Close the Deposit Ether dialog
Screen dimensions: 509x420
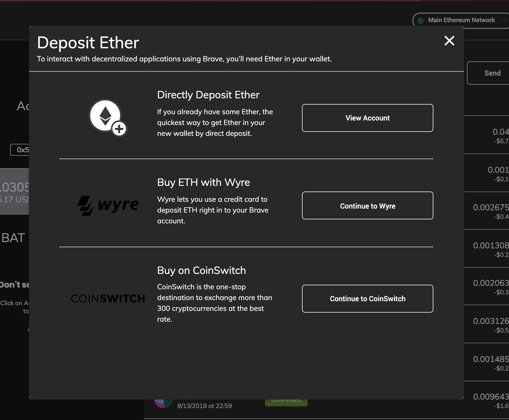pyautogui.click(x=449, y=41)
